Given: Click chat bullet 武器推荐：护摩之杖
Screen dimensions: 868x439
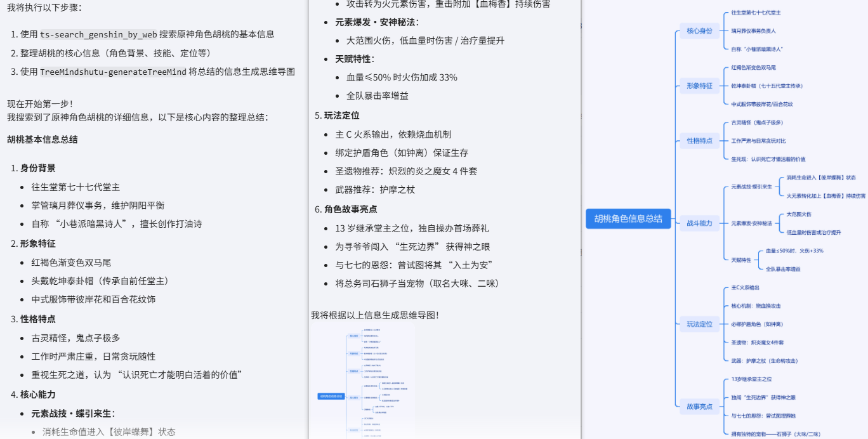Looking at the screenshot, I should coord(374,190).
